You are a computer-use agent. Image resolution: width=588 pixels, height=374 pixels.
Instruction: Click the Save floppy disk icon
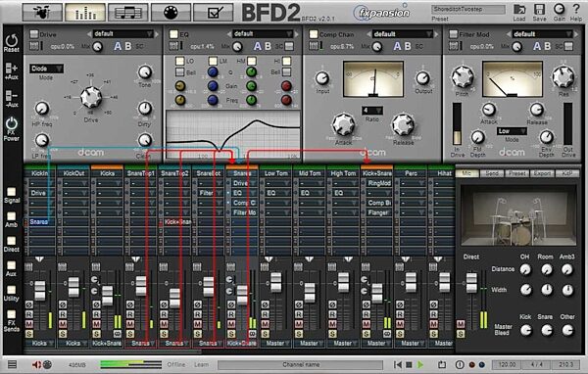point(539,9)
